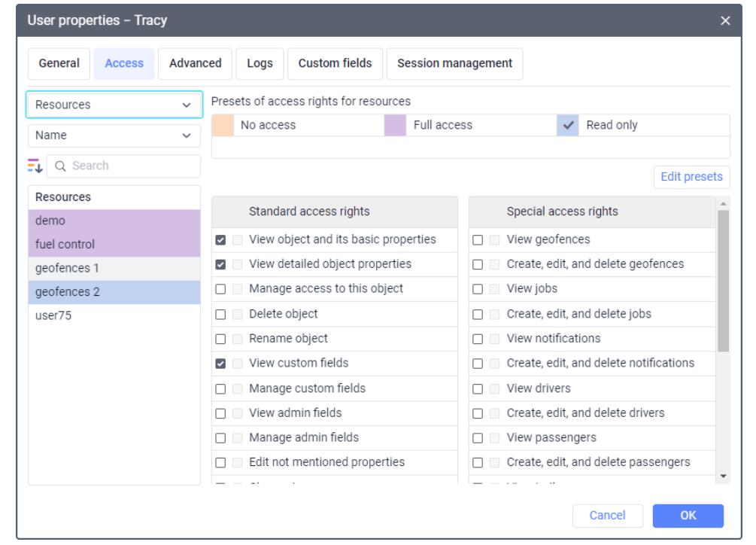The height and width of the screenshot is (545, 756).
Task: Click the sort order icon beside Search
Action: pyautogui.click(x=35, y=166)
